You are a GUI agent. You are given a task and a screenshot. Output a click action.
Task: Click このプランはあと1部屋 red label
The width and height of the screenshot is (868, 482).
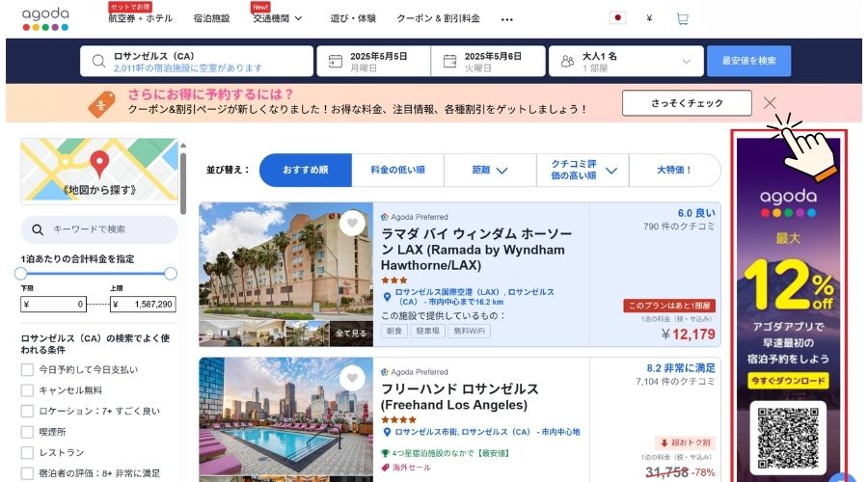pos(669,306)
